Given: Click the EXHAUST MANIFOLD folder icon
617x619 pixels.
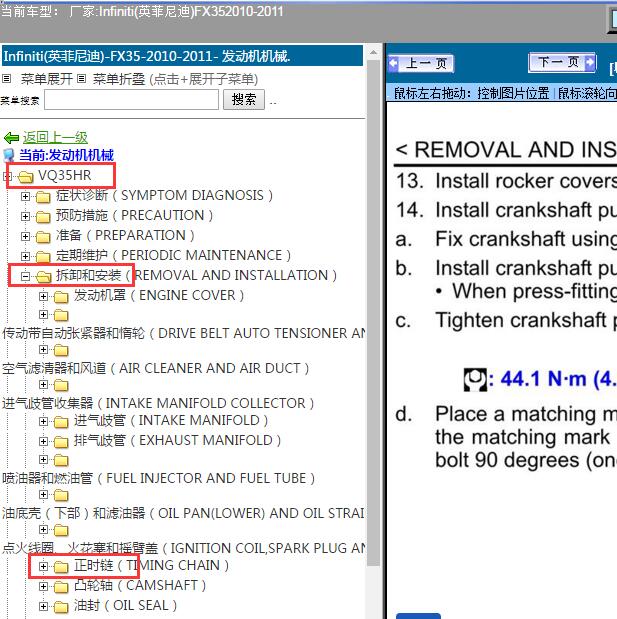Looking at the screenshot, I should coord(61,441).
